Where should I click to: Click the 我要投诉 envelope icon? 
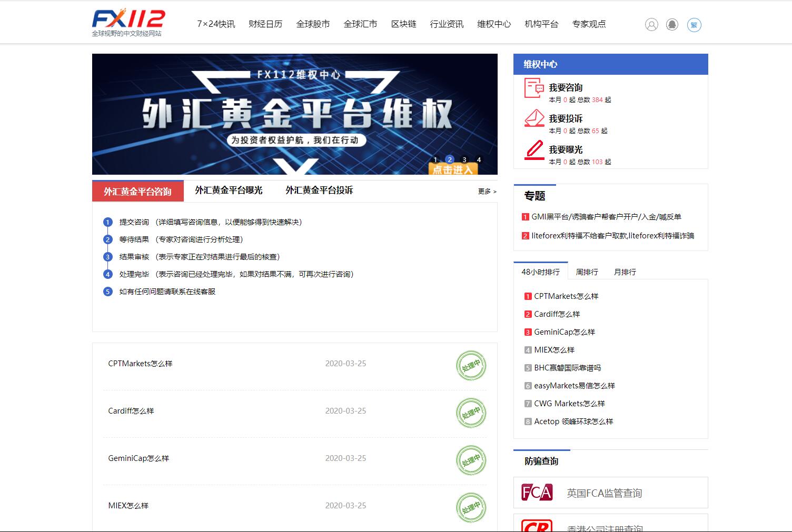point(534,119)
